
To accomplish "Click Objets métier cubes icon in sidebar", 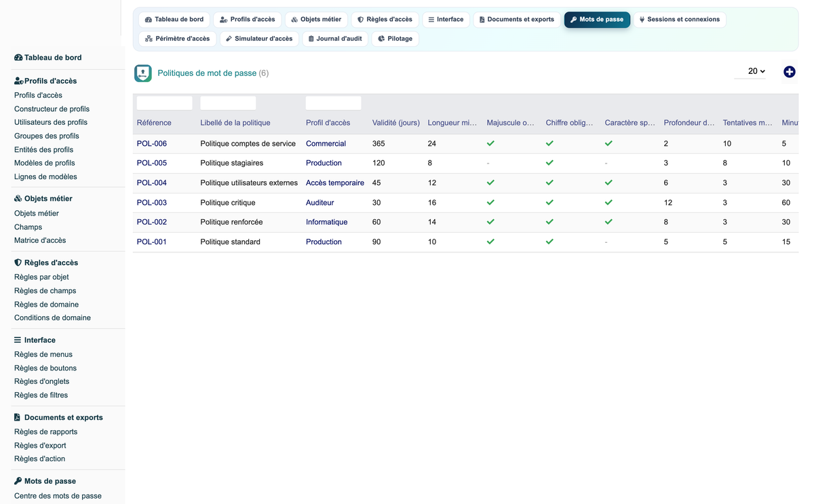I will pyautogui.click(x=18, y=199).
